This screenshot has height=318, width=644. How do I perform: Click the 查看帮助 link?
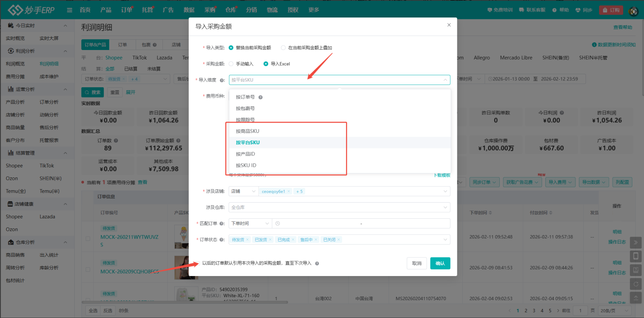[x=622, y=27]
